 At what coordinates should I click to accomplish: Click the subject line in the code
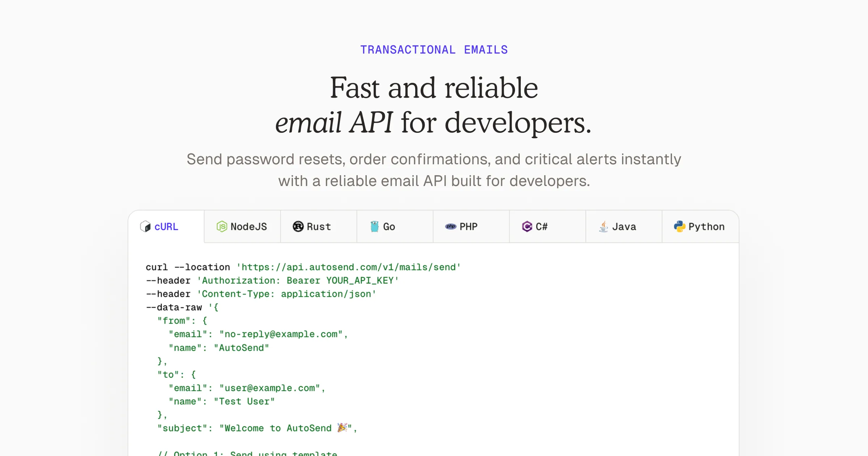point(257,428)
